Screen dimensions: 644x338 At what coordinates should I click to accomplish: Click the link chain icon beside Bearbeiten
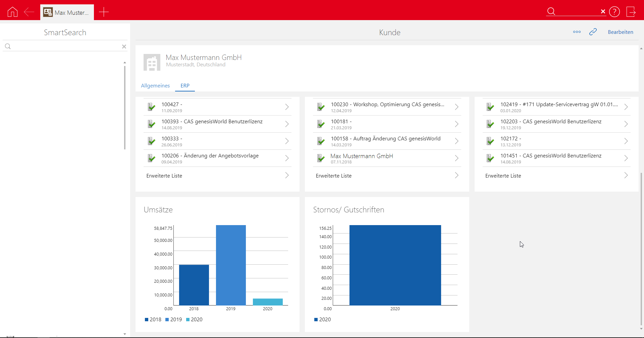(593, 32)
